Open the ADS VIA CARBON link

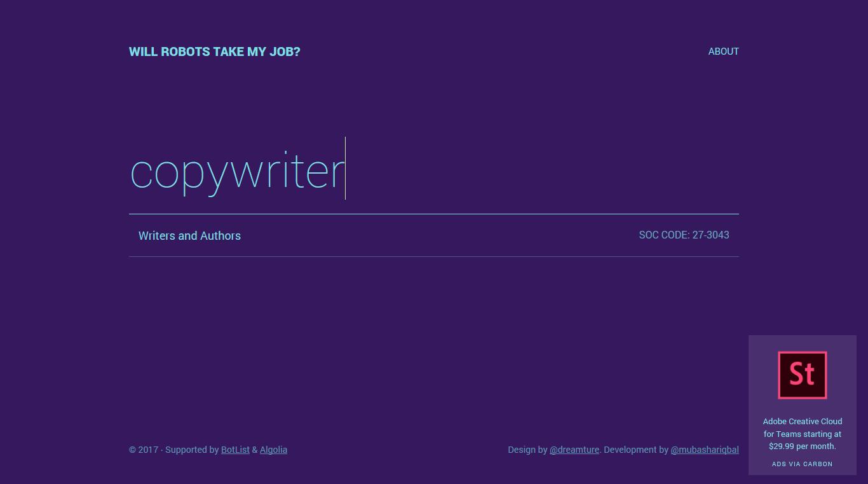coord(802,464)
